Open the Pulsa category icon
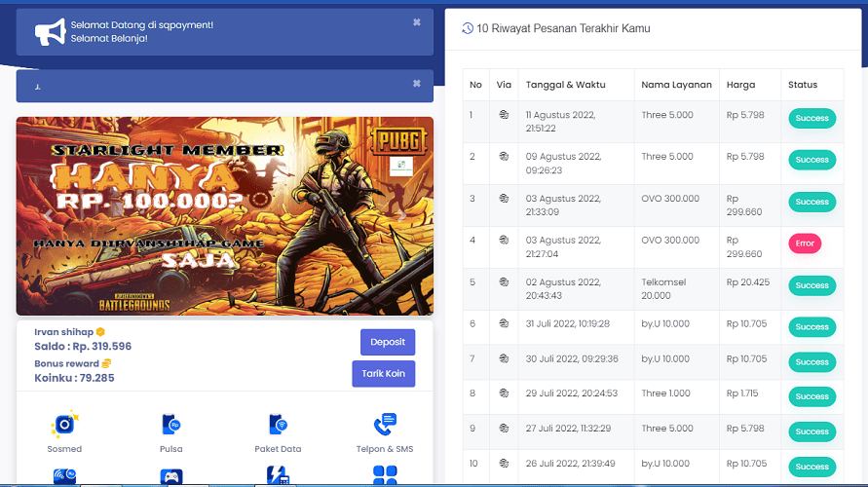This screenshot has width=868, height=487. (171, 425)
